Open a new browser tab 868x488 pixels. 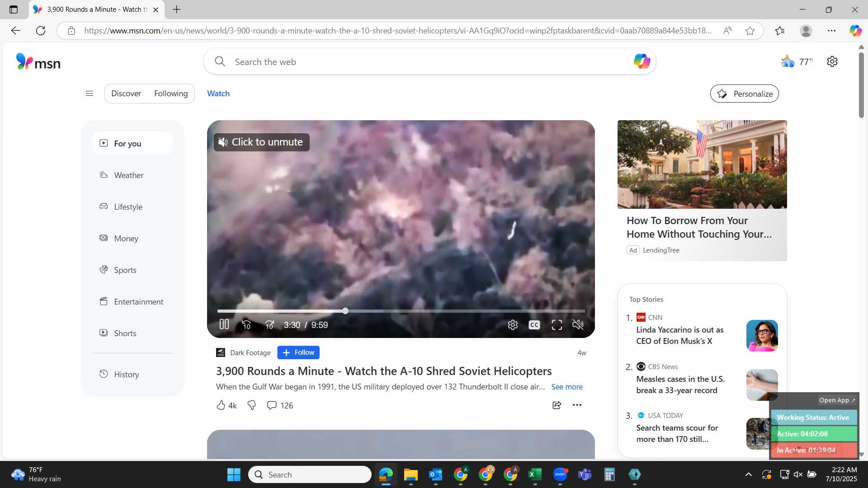tap(177, 9)
